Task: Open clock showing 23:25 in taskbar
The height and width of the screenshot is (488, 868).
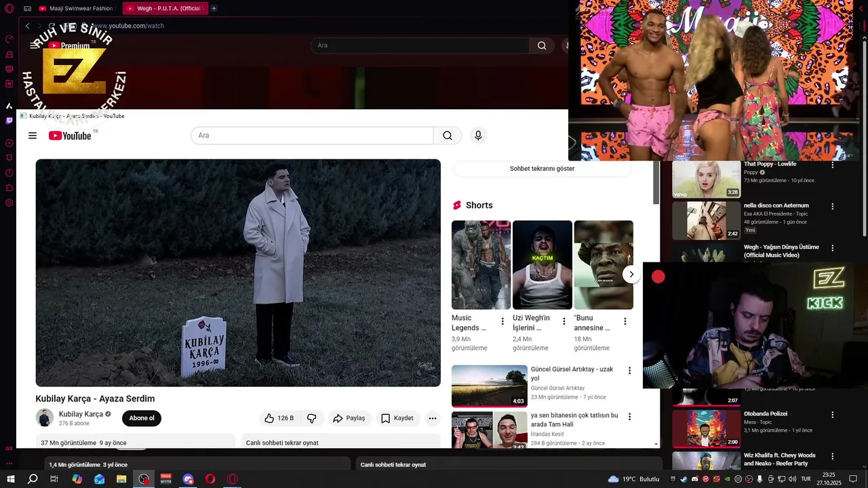Action: 829,479
